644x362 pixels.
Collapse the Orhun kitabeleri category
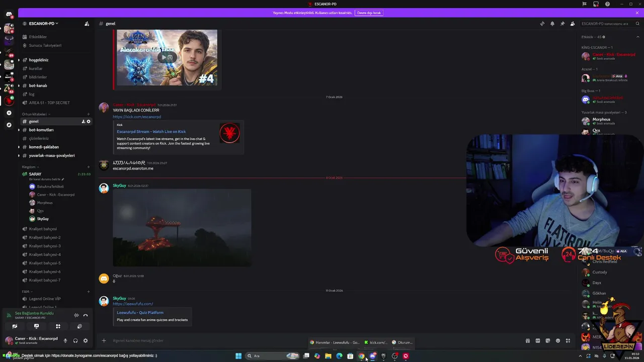pos(35,114)
